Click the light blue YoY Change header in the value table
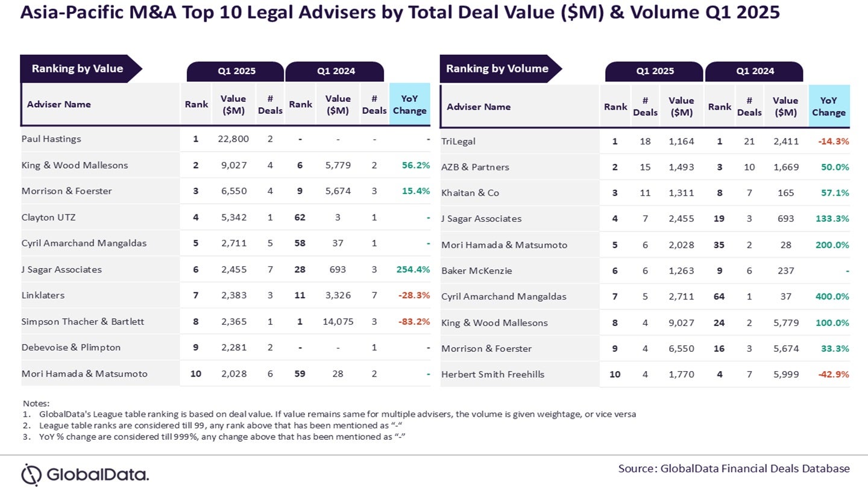 click(x=410, y=104)
